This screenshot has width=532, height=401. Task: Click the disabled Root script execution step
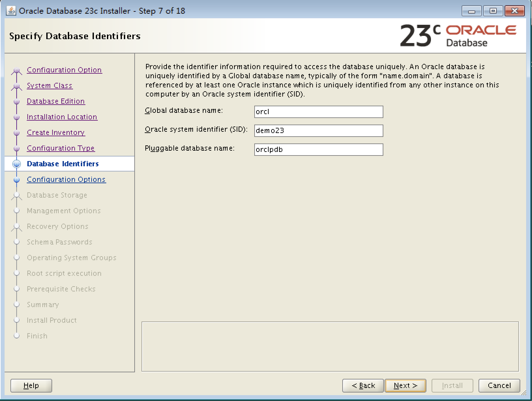tap(64, 273)
